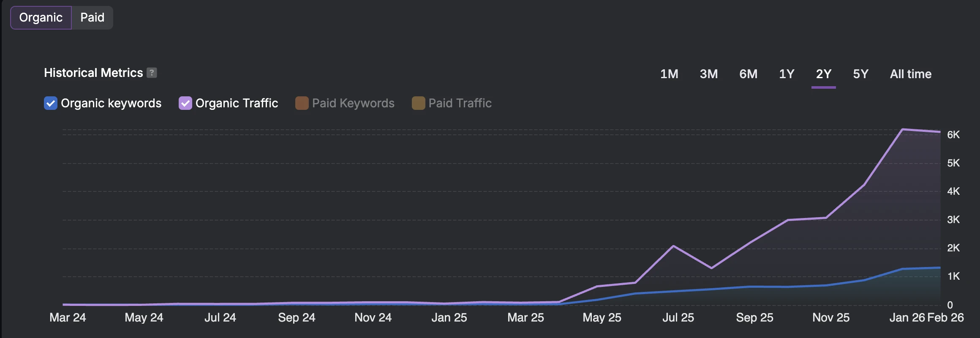Image resolution: width=980 pixels, height=338 pixels.
Task: Enable the Paid Traffic checkbox
Action: pyautogui.click(x=418, y=103)
